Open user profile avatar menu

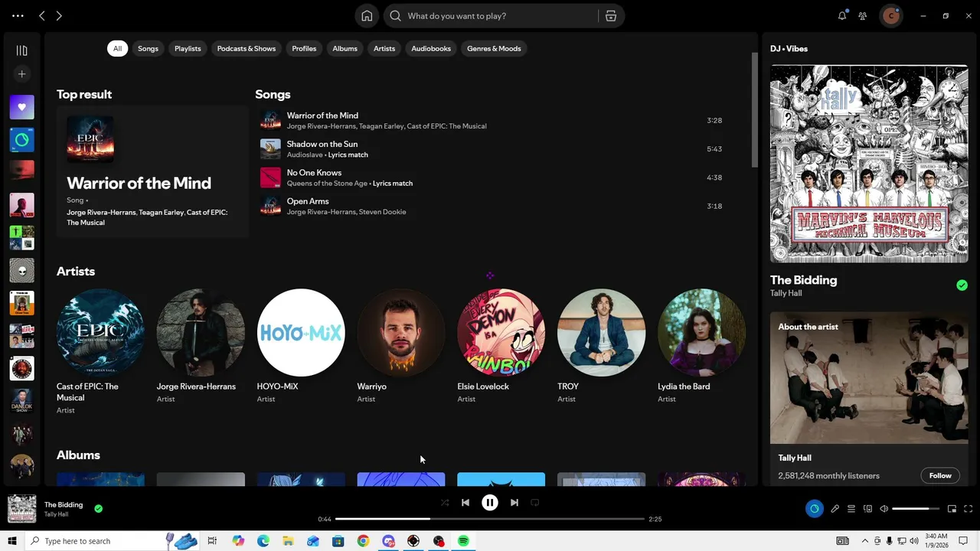(x=890, y=16)
